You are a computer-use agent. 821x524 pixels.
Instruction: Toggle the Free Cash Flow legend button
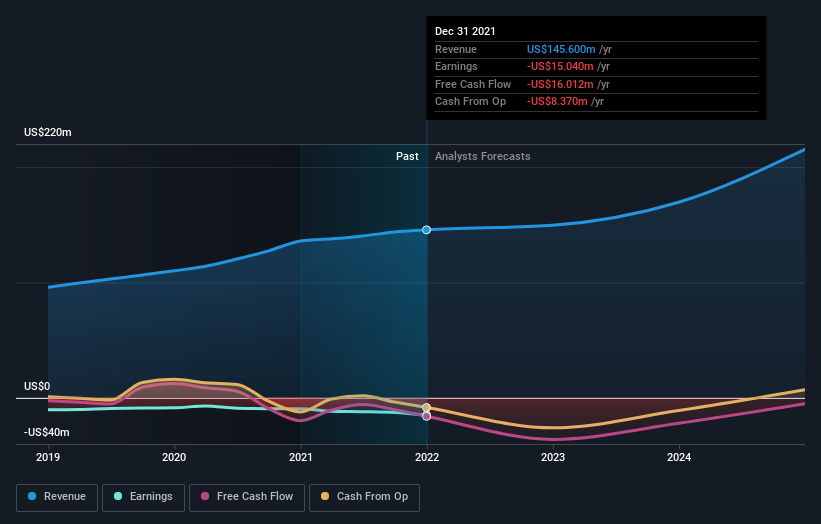point(247,497)
